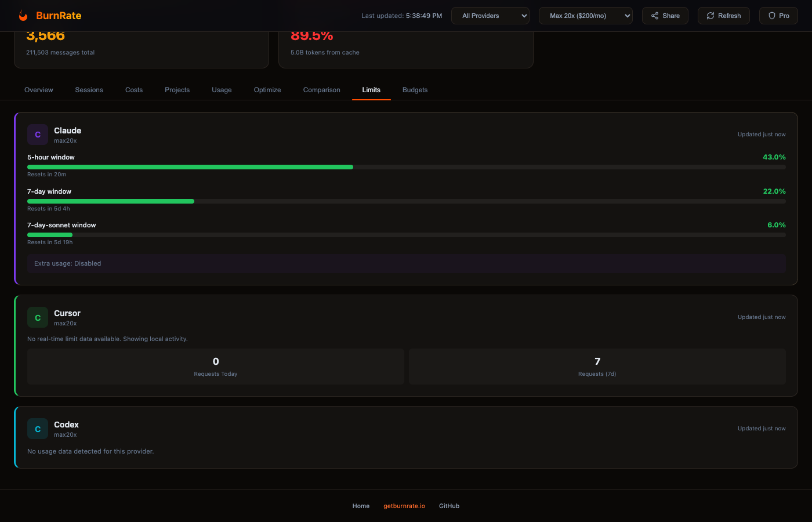Viewport: 812px width, 522px height.
Task: Select the Cursor provider avatar icon
Action: click(37, 317)
